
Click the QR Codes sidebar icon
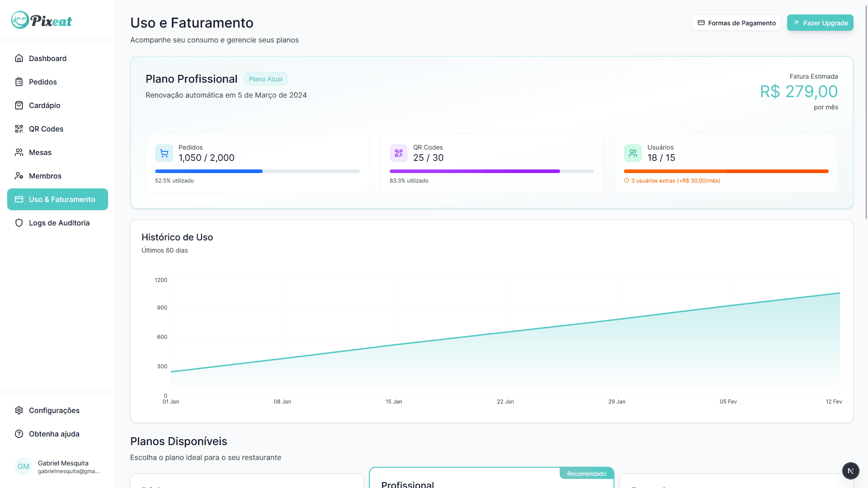pos(19,129)
